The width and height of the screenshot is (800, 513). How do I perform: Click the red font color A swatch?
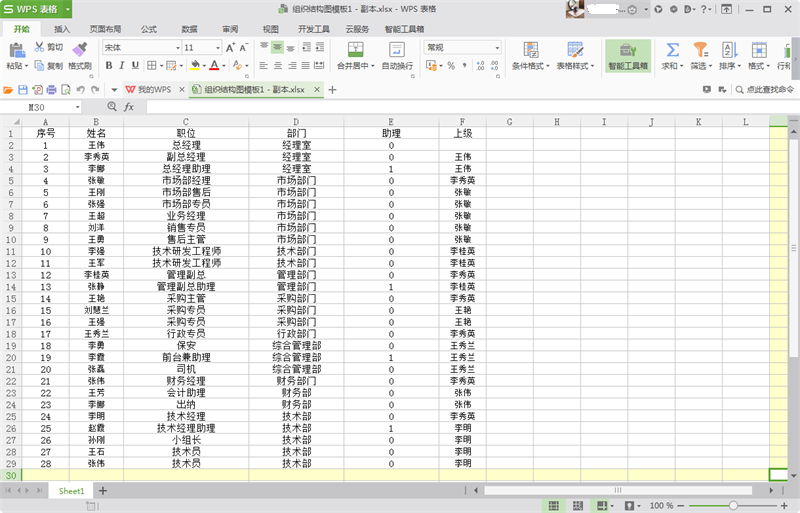click(215, 65)
